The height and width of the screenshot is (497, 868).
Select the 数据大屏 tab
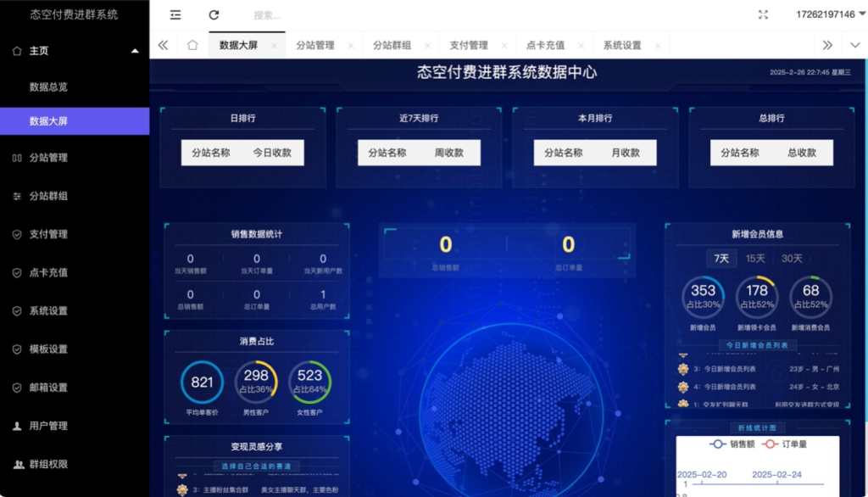pyautogui.click(x=238, y=46)
